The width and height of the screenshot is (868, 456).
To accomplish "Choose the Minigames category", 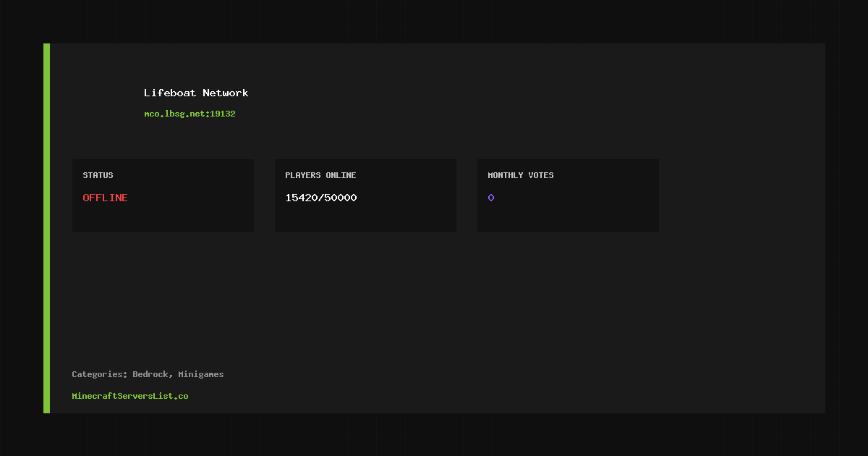I will point(201,374).
